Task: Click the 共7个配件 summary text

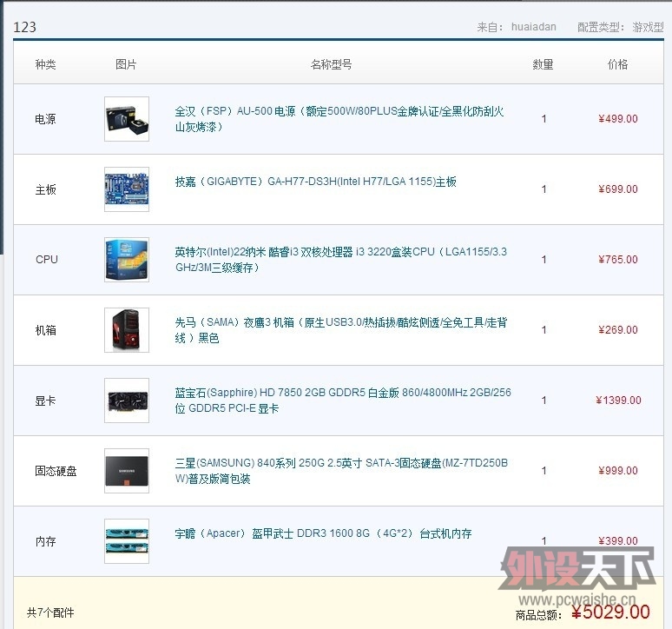Action: 50,612
